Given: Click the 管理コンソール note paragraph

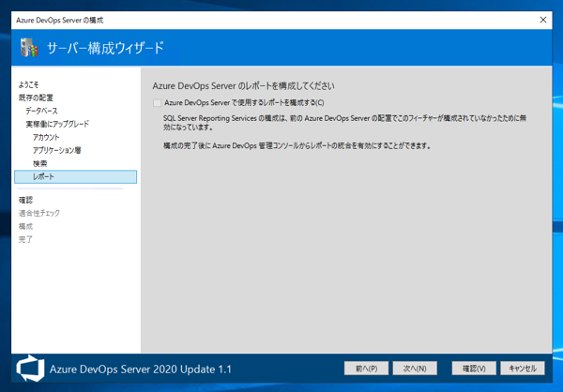Looking at the screenshot, I should click(x=297, y=145).
